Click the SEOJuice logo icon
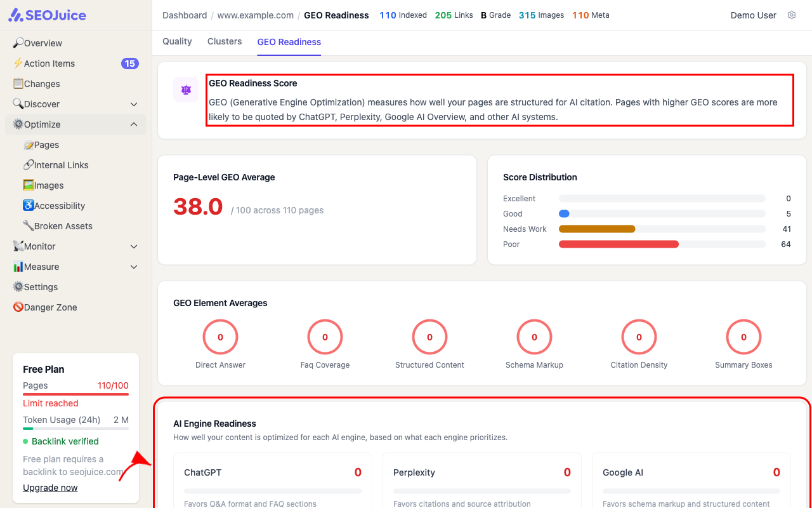Image resolution: width=812 pixels, height=508 pixels. point(16,15)
